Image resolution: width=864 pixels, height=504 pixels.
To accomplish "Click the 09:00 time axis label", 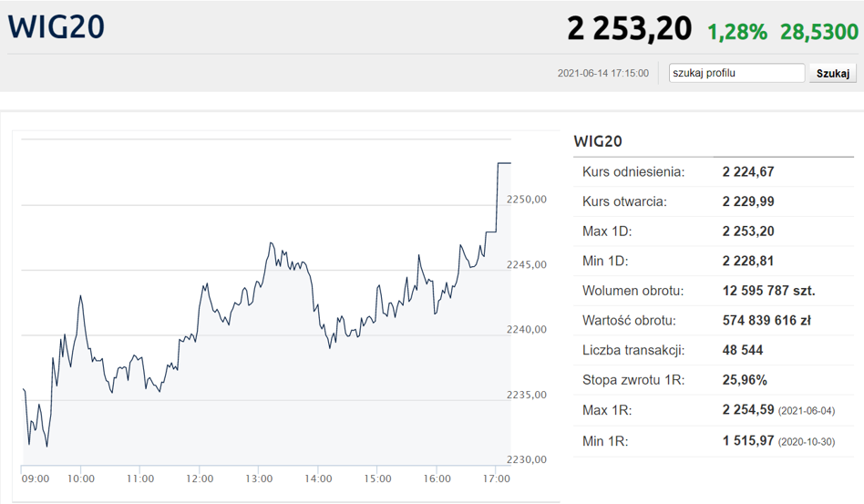I will click(36, 479).
